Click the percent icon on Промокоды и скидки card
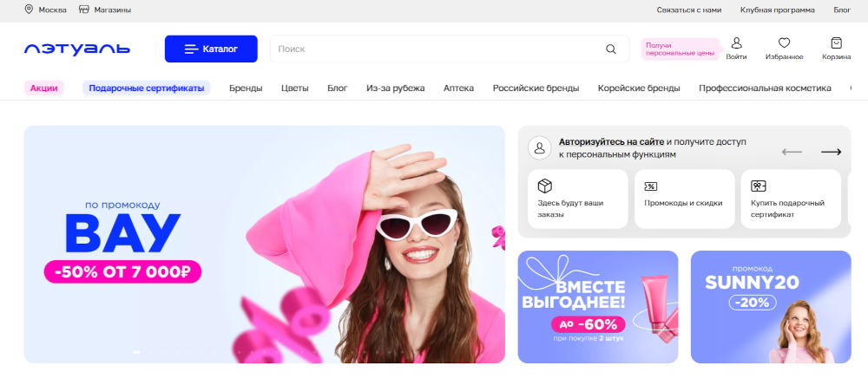The image size is (868, 385). (x=651, y=186)
